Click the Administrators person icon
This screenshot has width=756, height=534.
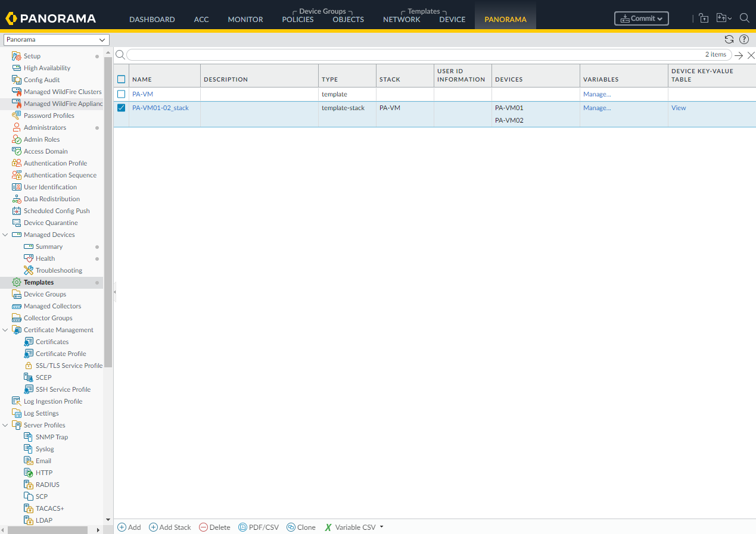[17, 127]
